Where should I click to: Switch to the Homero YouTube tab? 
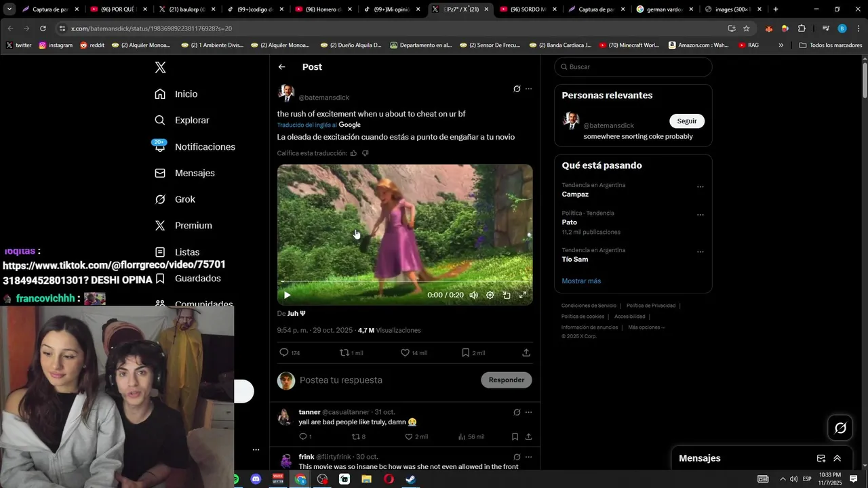tap(324, 9)
